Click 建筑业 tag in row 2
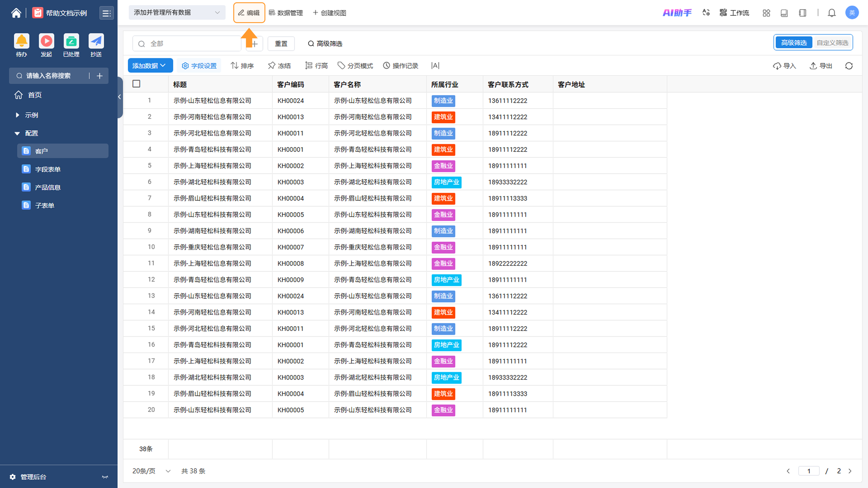The image size is (868, 488). pyautogui.click(x=443, y=117)
